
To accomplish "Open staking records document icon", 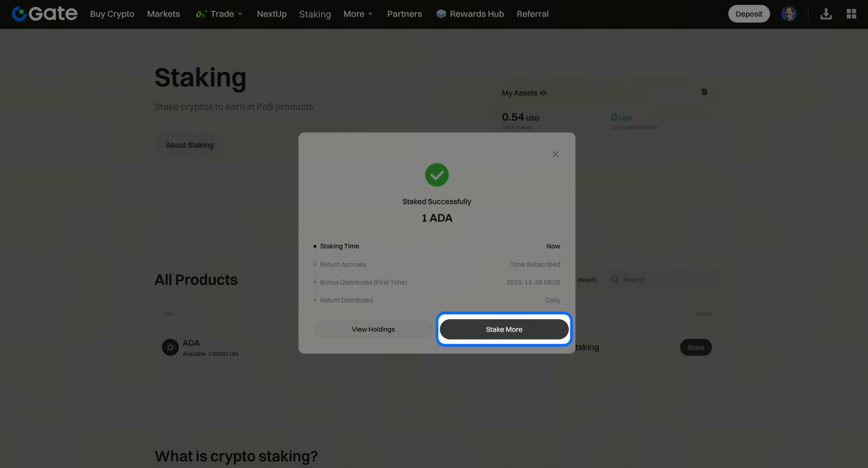I will point(705,92).
